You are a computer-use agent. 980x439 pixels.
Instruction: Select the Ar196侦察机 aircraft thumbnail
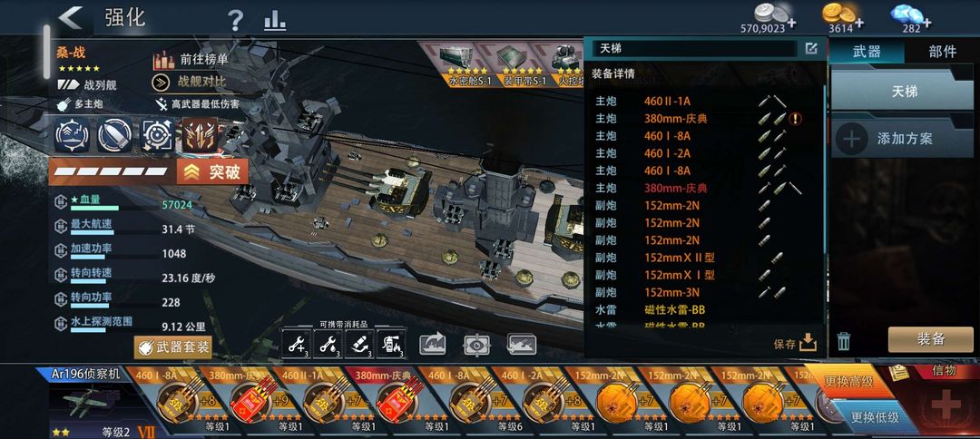coord(87,402)
